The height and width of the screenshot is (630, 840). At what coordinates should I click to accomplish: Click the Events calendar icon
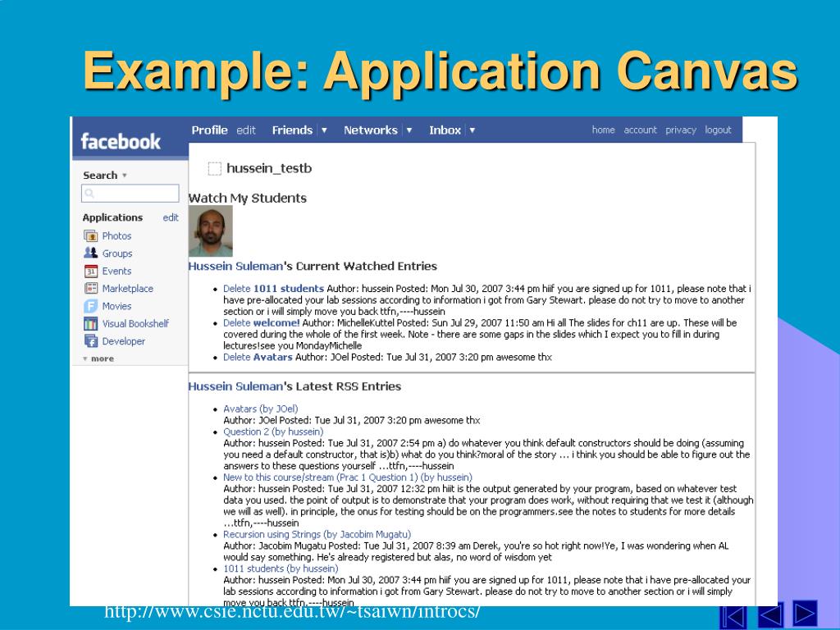[x=90, y=271]
